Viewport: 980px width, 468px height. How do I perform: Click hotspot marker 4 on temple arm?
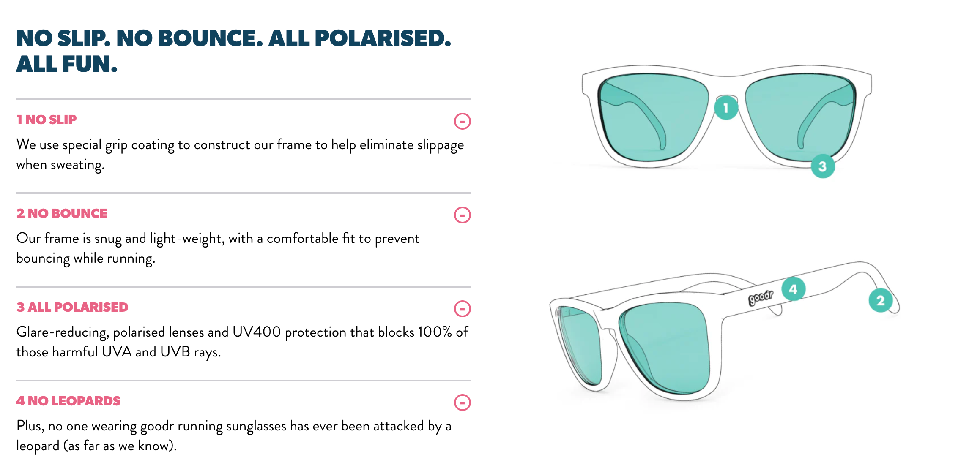point(793,289)
